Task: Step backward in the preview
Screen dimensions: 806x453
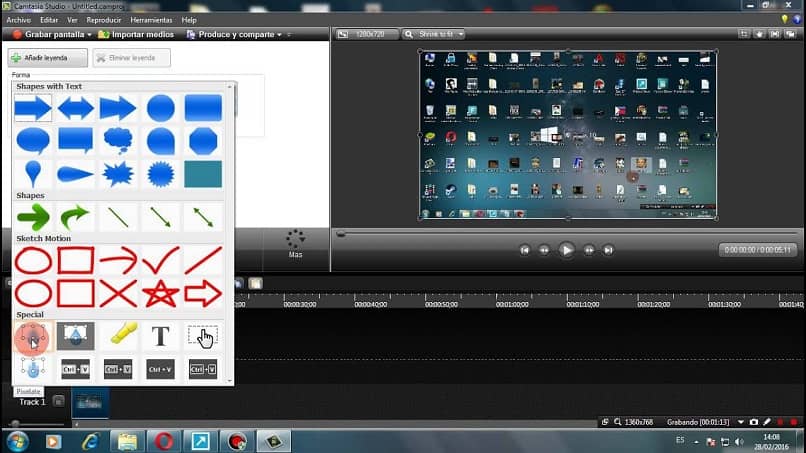Action: point(544,250)
